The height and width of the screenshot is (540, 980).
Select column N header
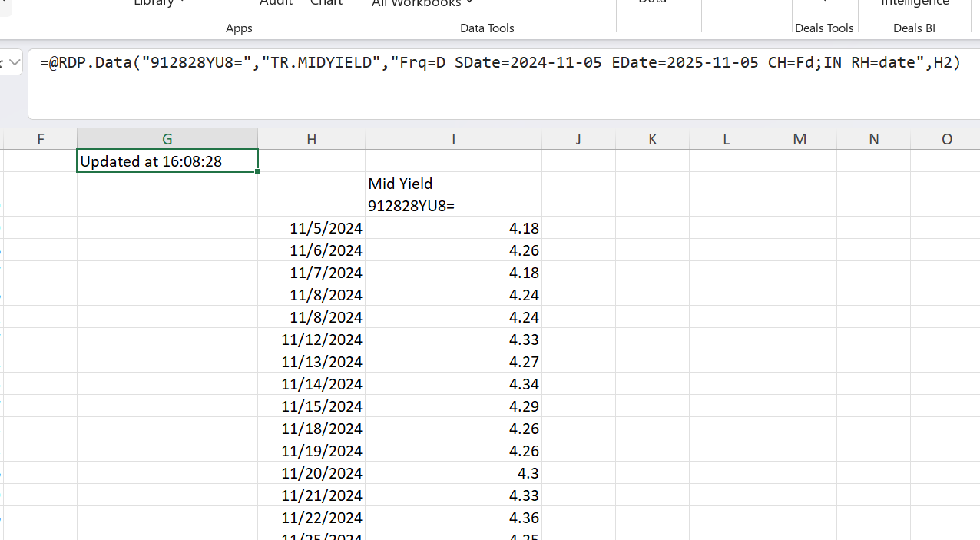[873, 139]
